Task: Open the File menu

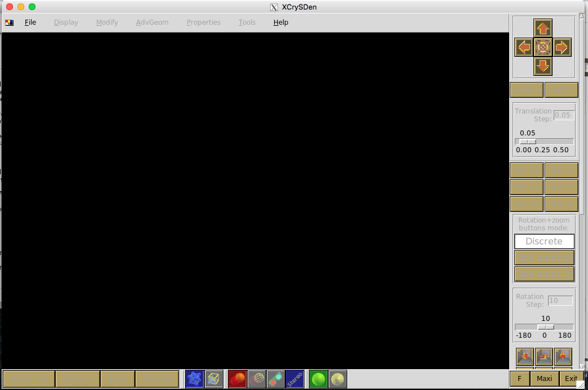Action: [30, 22]
